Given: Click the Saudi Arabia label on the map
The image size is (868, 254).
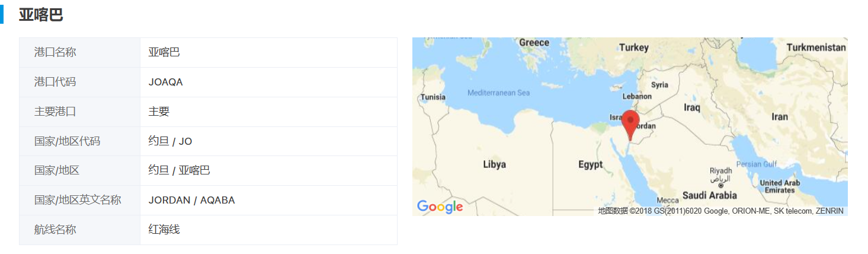Looking at the screenshot, I should point(709,195).
